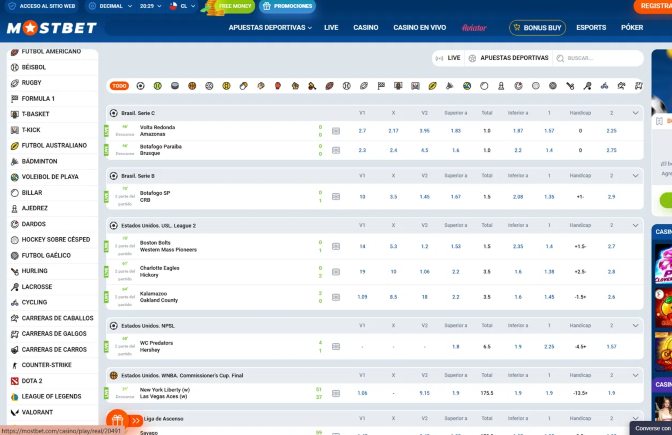Select Hurling from the sidebar
Image resolution: width=672 pixels, height=435 pixels.
[52, 271]
